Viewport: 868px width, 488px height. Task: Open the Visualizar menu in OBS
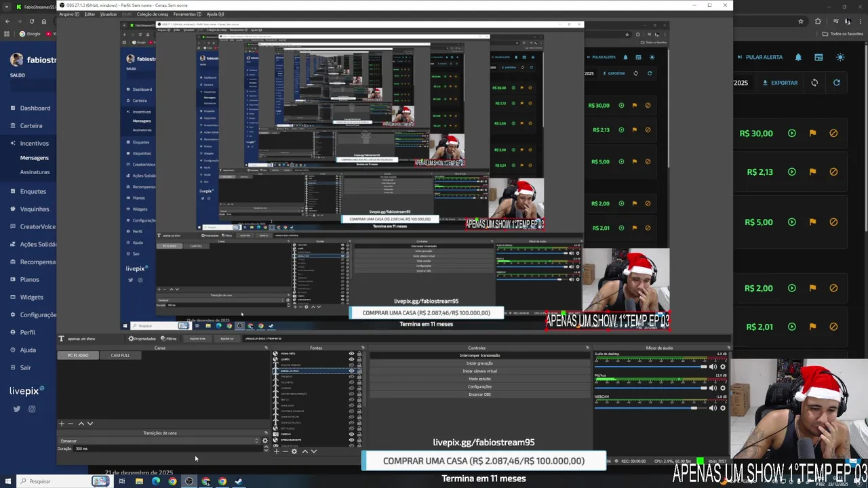pyautogui.click(x=108, y=14)
